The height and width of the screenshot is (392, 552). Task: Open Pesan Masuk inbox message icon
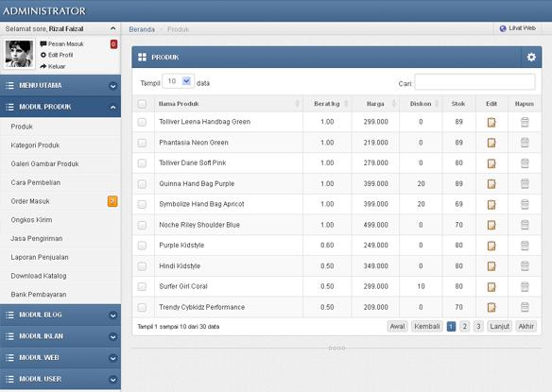click(x=43, y=44)
